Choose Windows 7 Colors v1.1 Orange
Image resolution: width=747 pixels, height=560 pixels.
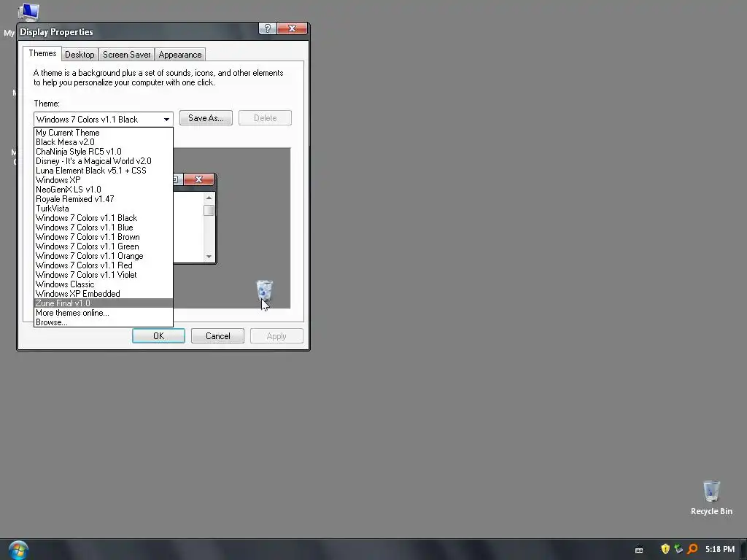tap(104, 256)
